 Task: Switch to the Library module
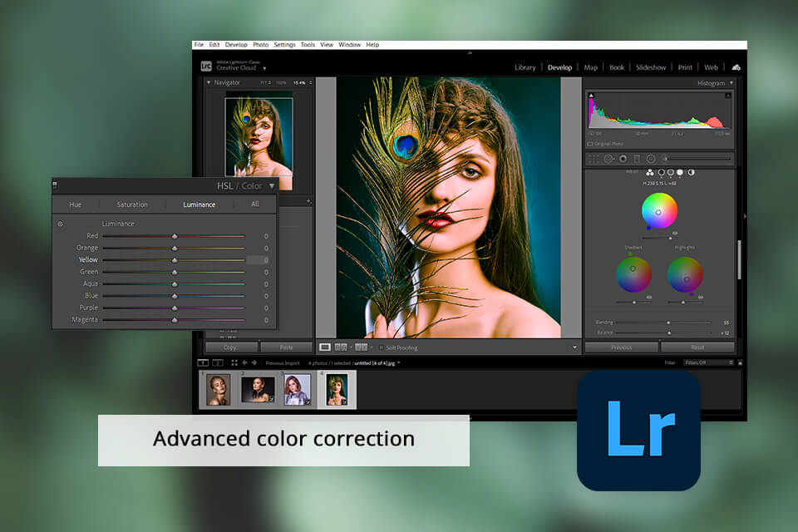[x=525, y=67]
